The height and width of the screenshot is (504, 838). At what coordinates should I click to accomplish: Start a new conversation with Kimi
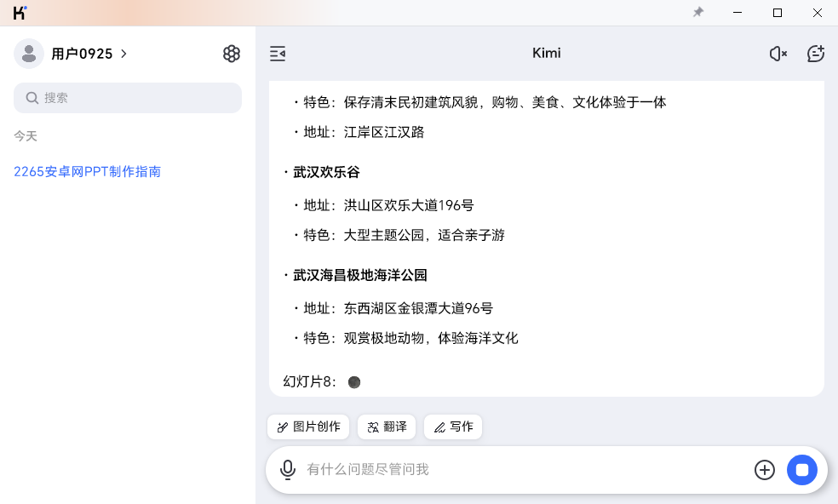click(x=815, y=53)
